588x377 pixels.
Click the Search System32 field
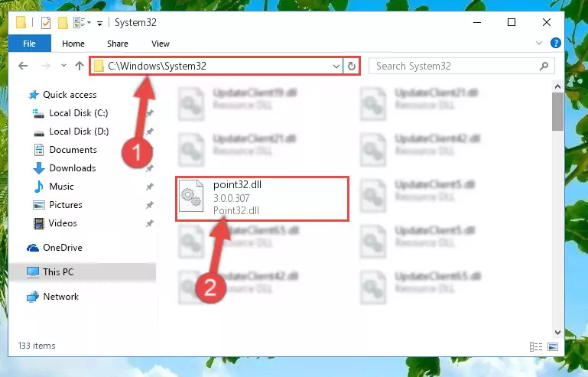[x=461, y=66]
